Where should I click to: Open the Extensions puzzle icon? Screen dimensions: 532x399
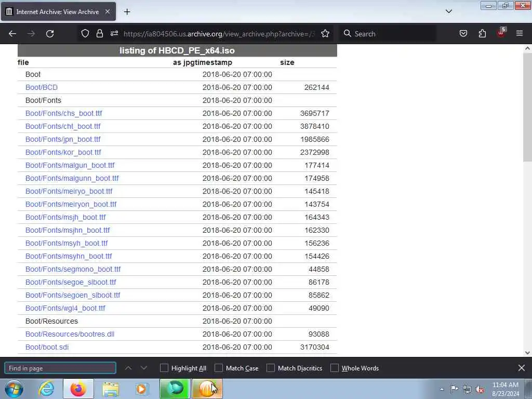tap(482, 34)
